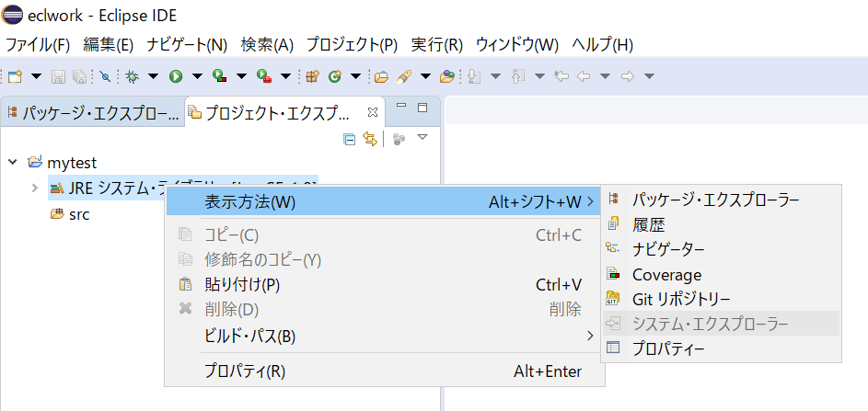The width and height of the screenshot is (868, 411).
Task: Click the Coverage launch icon
Action: click(219, 76)
